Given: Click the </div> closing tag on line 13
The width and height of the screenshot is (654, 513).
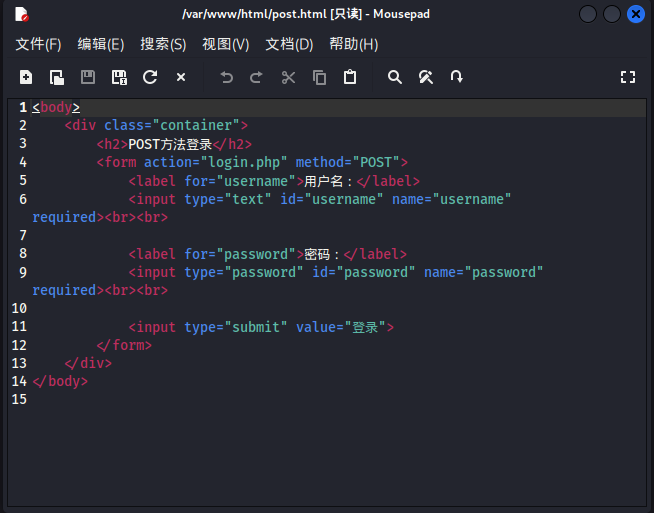Looking at the screenshot, I should click(88, 363).
